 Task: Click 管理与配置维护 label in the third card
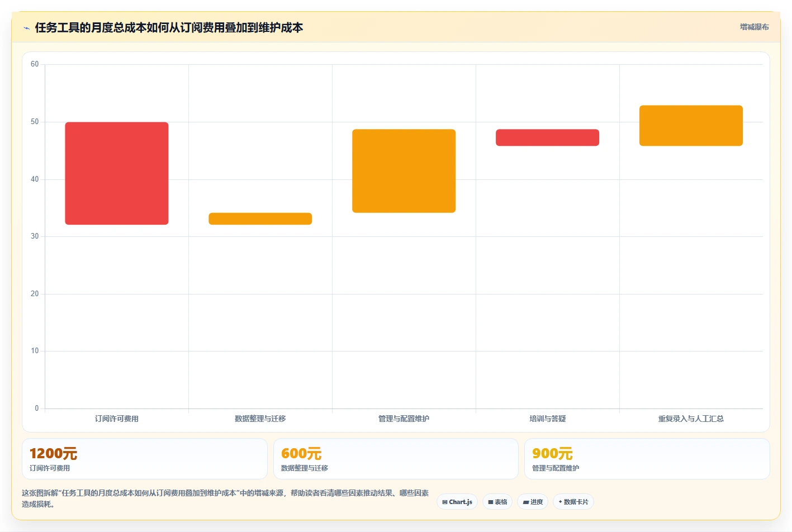[556, 468]
